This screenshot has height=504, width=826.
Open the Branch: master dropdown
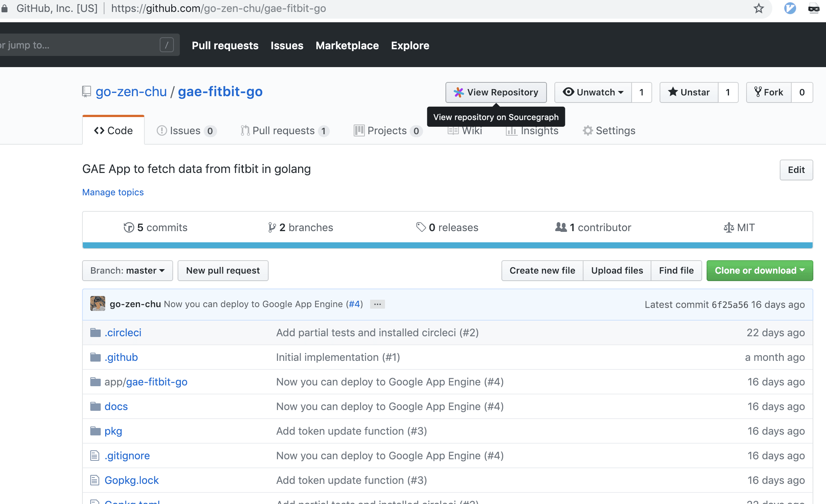[x=128, y=271]
